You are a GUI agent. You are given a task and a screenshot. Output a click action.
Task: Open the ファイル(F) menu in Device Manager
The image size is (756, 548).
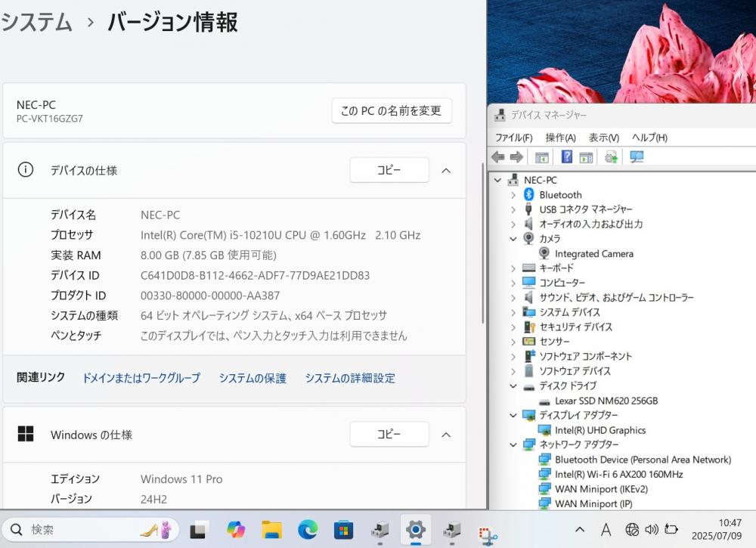[x=514, y=138]
